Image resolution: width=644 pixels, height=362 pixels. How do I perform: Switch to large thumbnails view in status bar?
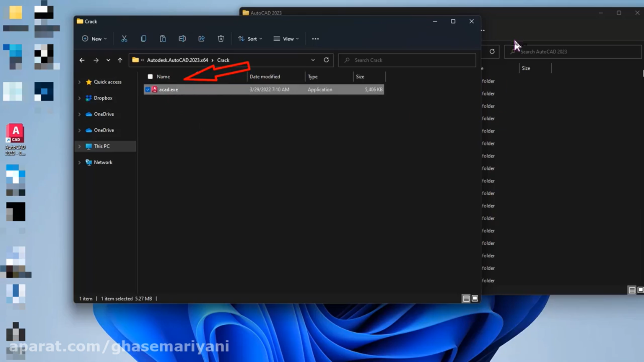coord(475,298)
